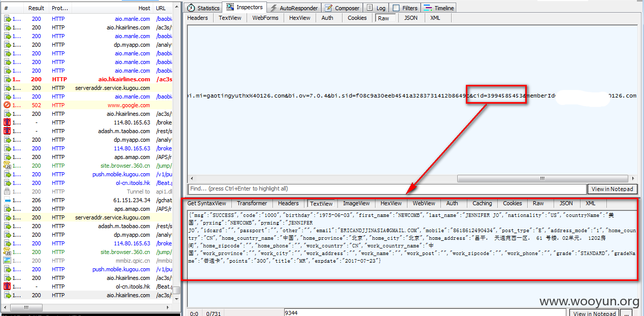Click request raw view scroll-left arrow
Image resolution: width=644 pixels, height=316 pixels.
pyautogui.click(x=192, y=179)
